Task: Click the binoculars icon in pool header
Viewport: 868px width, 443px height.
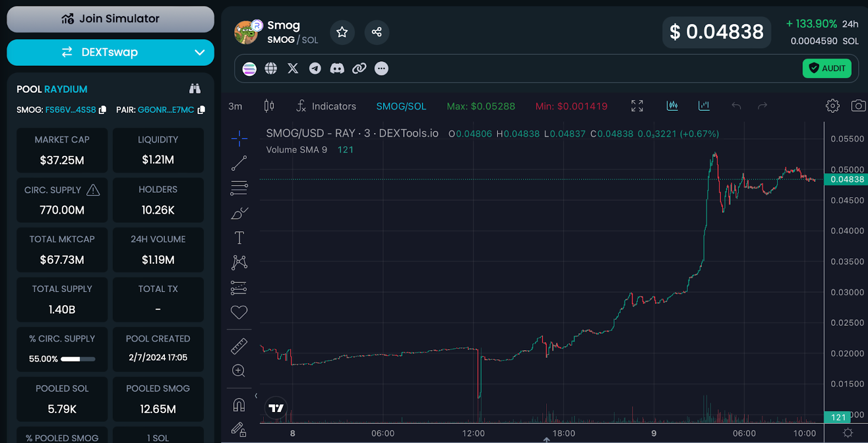Action: coord(195,88)
